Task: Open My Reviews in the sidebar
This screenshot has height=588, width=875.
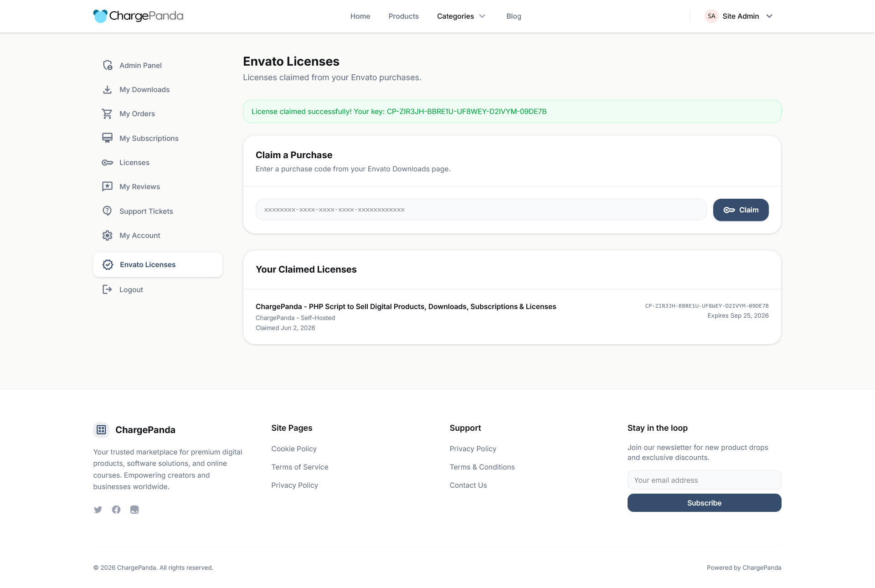Action: coord(158,186)
